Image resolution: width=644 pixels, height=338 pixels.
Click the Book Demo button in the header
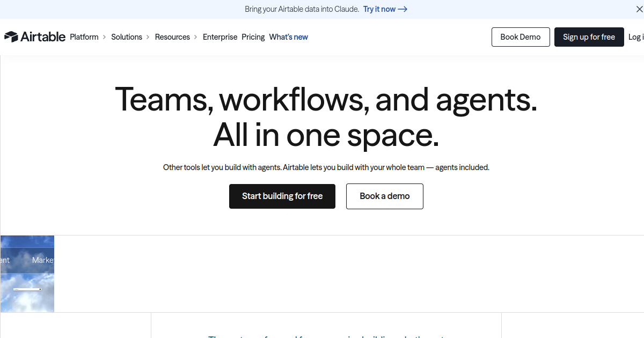point(521,37)
